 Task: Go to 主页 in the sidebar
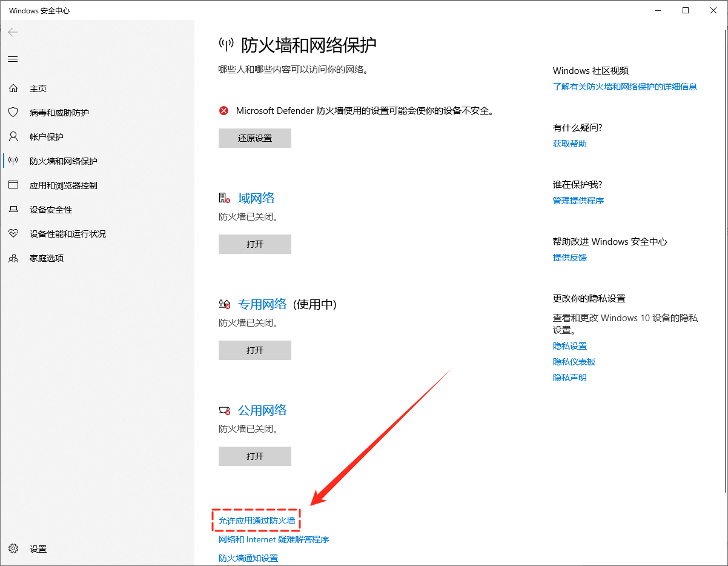click(38, 88)
